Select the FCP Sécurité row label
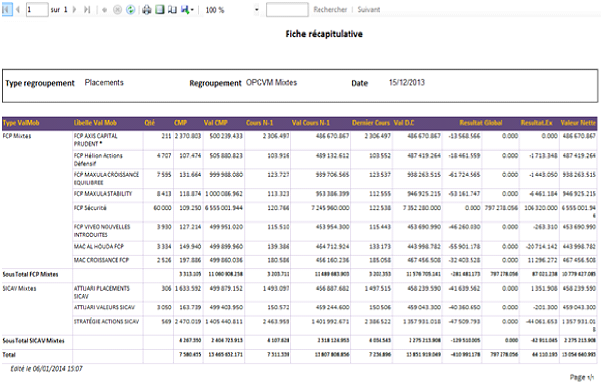The width and height of the screenshot is (602, 383). pyautogui.click(x=90, y=208)
